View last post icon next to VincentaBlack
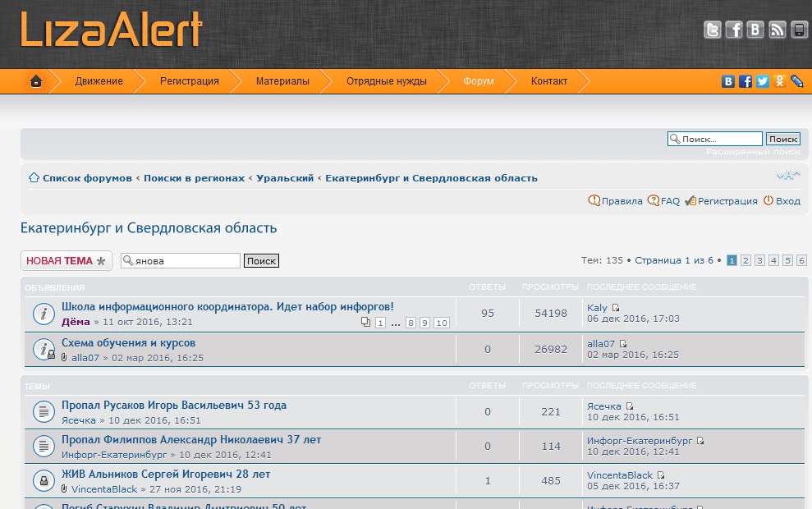812x509 pixels. click(661, 475)
